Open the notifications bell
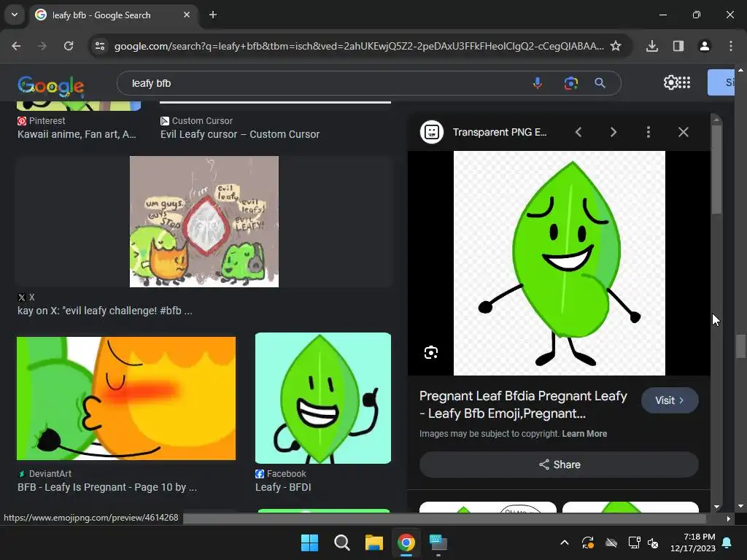This screenshot has height=560, width=747. tap(727, 542)
